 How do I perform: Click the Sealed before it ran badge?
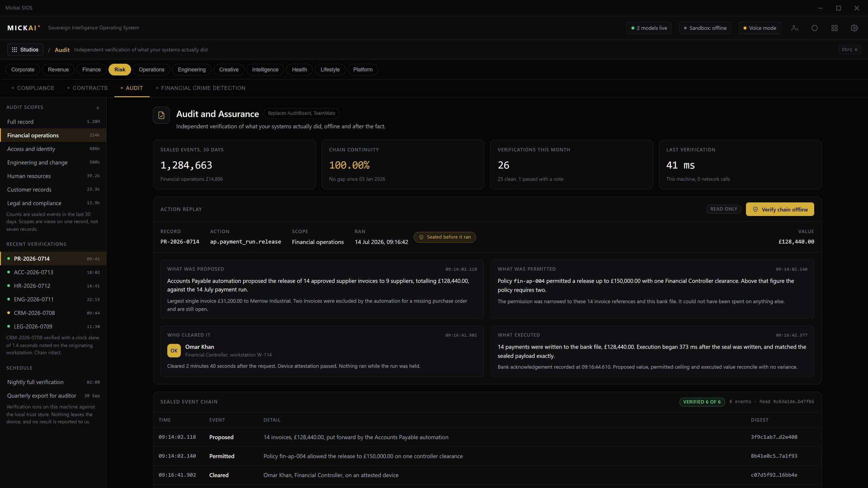[445, 237]
